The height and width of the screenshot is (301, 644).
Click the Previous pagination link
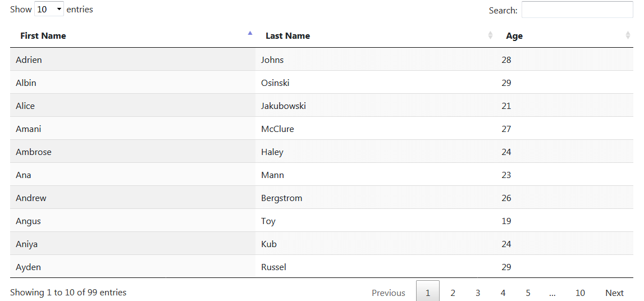[x=389, y=293]
